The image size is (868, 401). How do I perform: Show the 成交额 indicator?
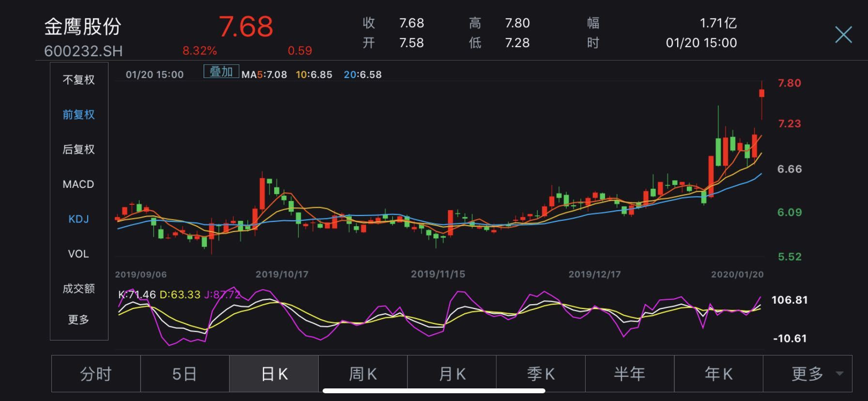point(78,289)
